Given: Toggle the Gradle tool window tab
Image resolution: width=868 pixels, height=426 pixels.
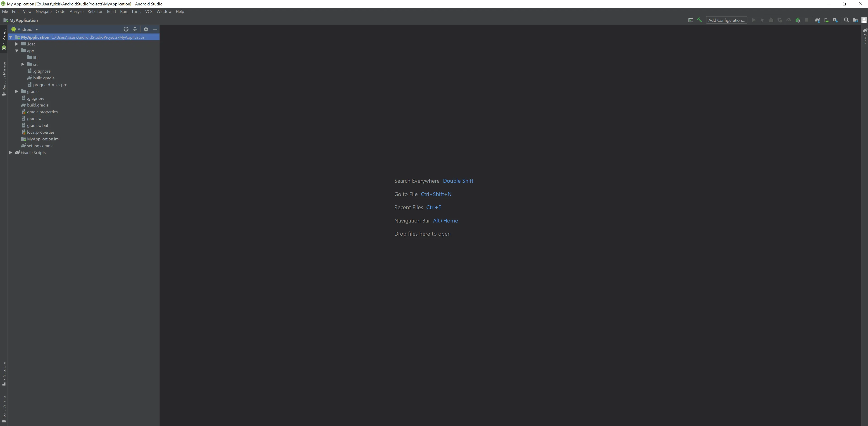Looking at the screenshot, I should [x=865, y=37].
